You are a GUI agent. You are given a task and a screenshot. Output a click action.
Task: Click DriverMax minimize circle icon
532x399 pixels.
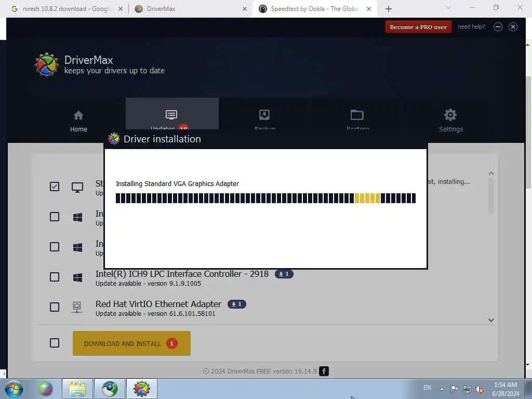pos(498,27)
